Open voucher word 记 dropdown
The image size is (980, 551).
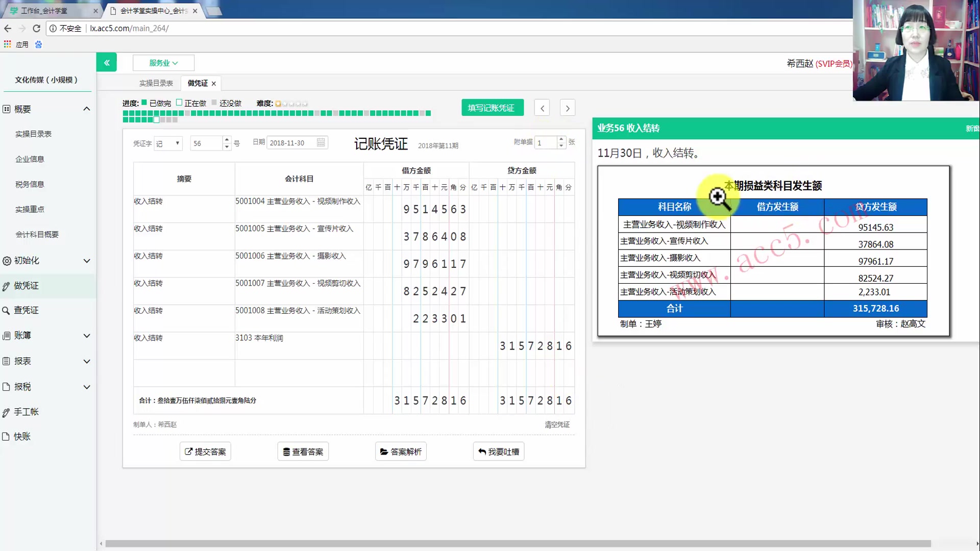click(x=168, y=143)
